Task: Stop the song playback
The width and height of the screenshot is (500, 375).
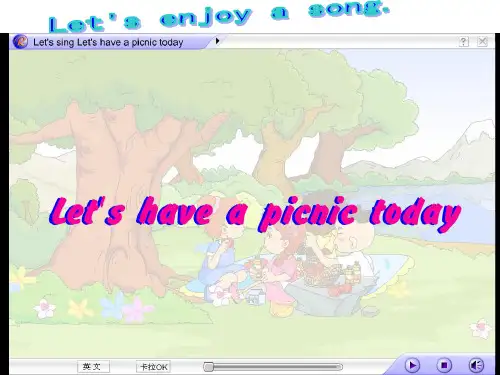Action: click(444, 365)
